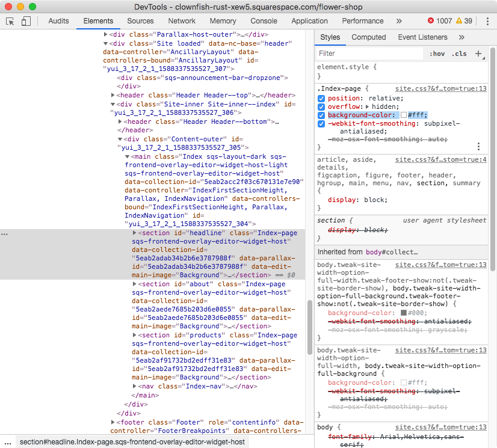Select the sqs-announcement-bar-dropzone div
Viewport: 497px width, 448px height.
[x=202, y=78]
